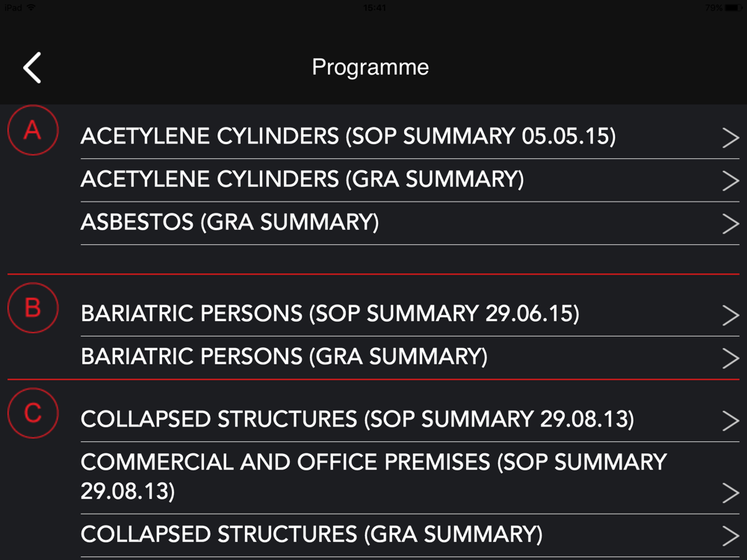Tap the circled letter C section icon
Viewport: 747px width, 560px height.
tap(33, 413)
